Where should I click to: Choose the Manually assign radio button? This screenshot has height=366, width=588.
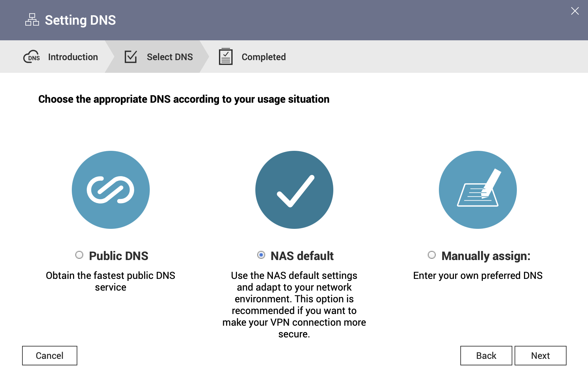point(431,255)
